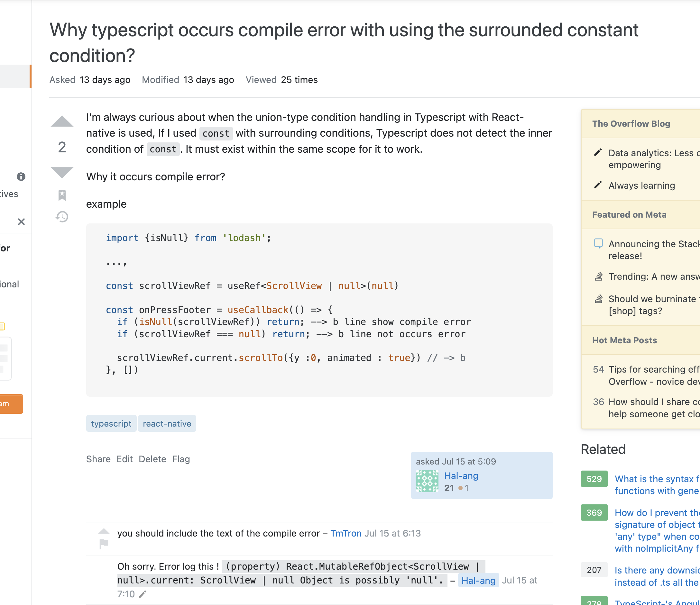Click Edit under the question
The height and width of the screenshot is (605, 700).
[x=124, y=459]
